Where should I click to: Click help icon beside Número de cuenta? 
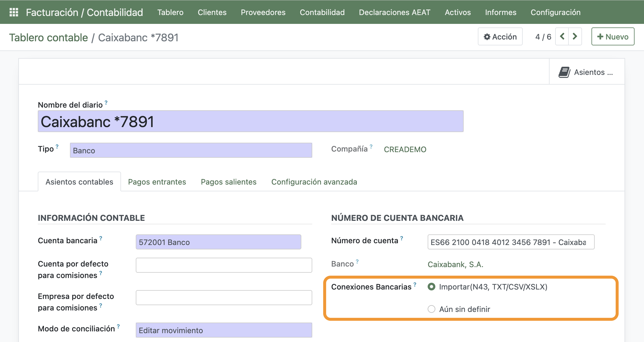[402, 238]
